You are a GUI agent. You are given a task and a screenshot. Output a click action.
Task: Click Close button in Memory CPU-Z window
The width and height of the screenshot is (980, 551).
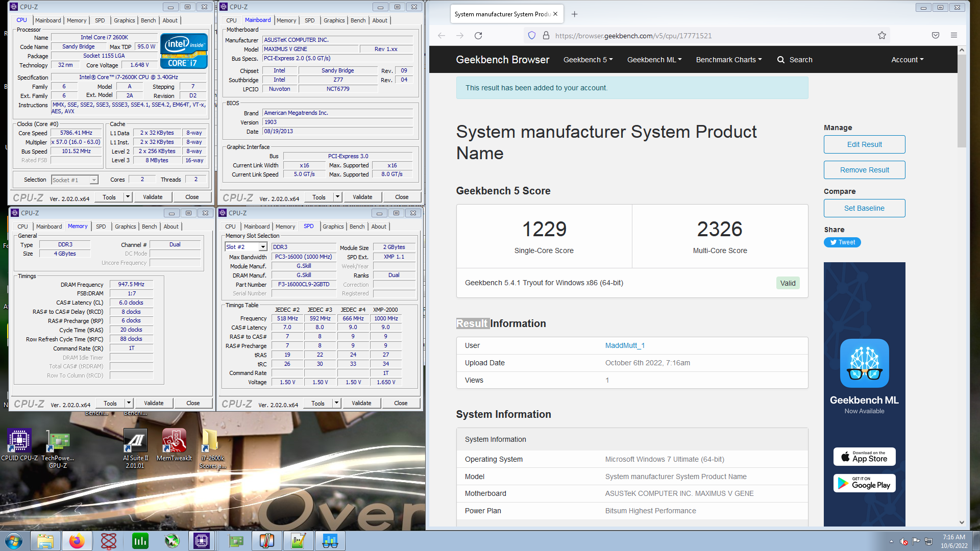click(x=193, y=403)
